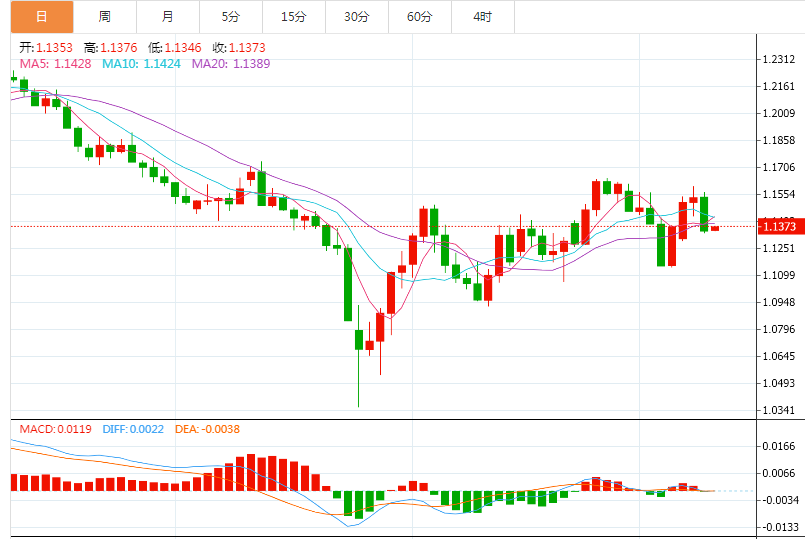
Task: Click the 低:1.1346 low price value
Action: coord(175,48)
